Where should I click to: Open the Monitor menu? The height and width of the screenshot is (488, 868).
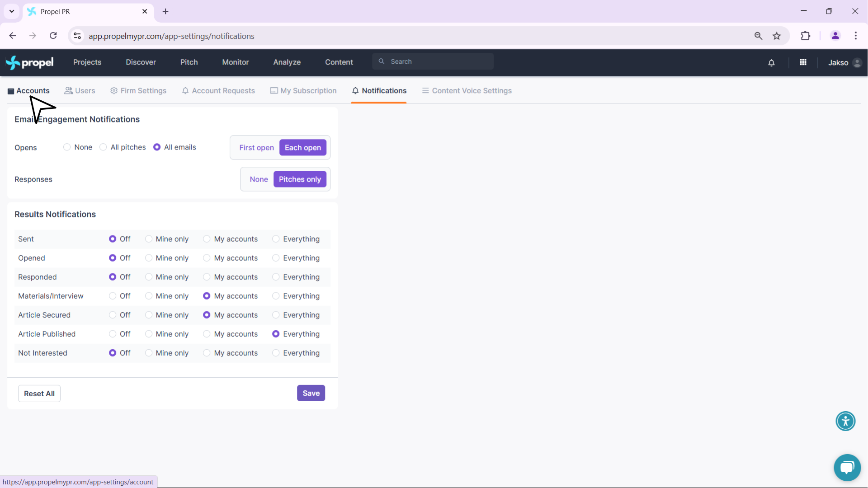coord(236,62)
